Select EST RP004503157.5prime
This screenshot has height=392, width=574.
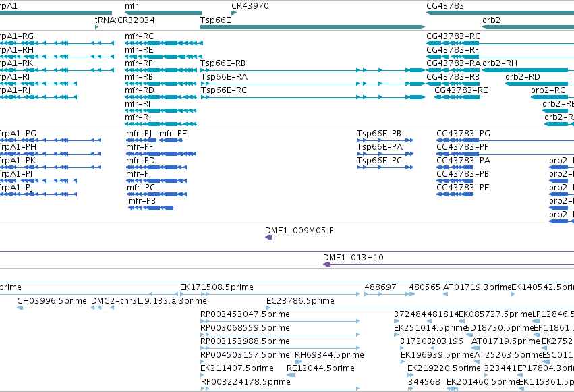(245, 355)
